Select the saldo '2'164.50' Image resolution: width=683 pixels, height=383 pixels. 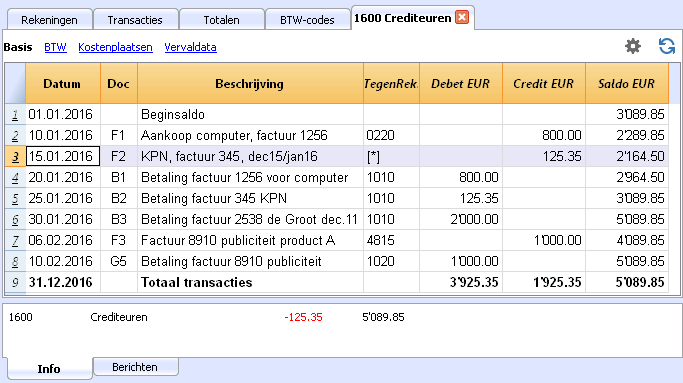click(x=627, y=156)
